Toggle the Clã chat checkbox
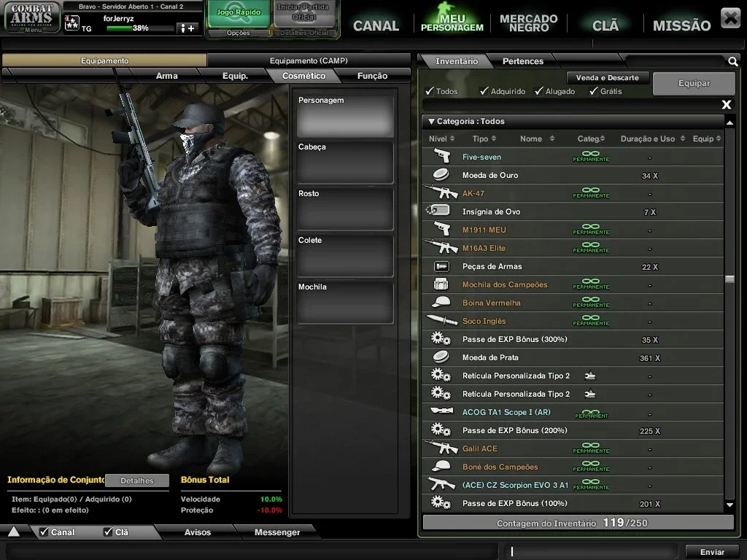This screenshot has width=747, height=560. click(108, 532)
